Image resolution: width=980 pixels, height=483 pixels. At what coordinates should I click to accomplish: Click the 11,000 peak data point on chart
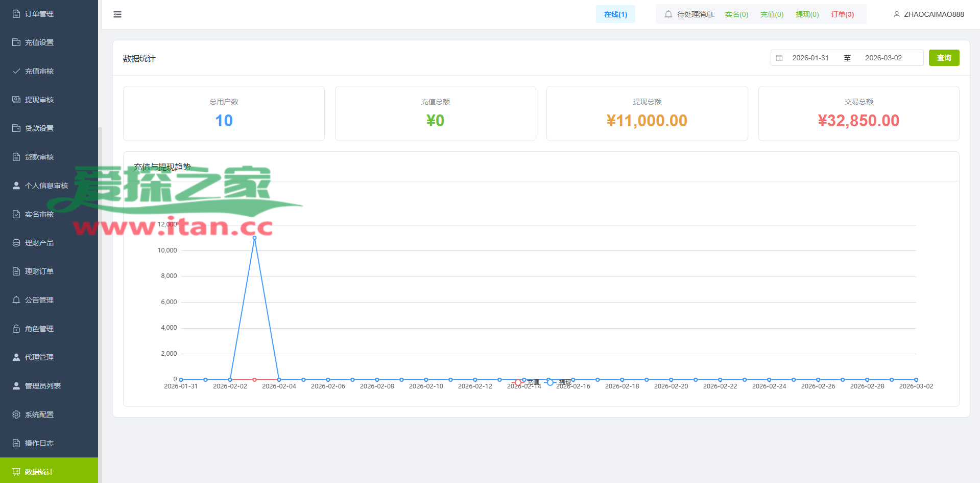pyautogui.click(x=254, y=238)
